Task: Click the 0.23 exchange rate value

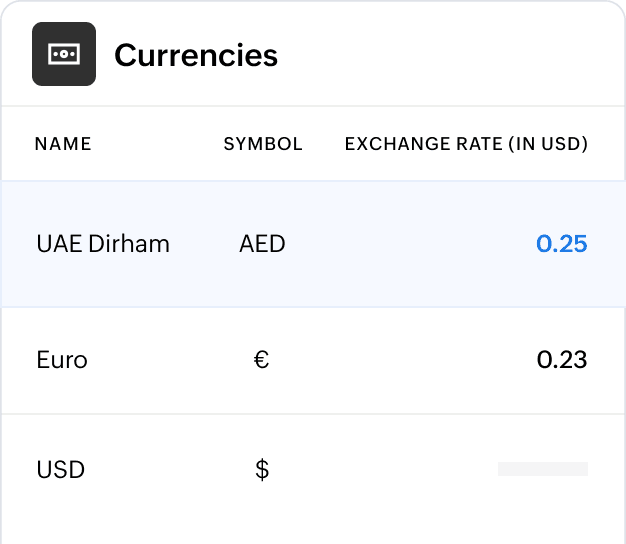Action: pos(561,360)
